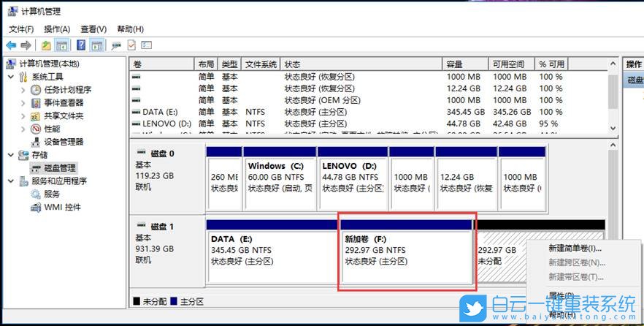
Task: Sort by the % 可用 column header
Action: click(x=551, y=64)
